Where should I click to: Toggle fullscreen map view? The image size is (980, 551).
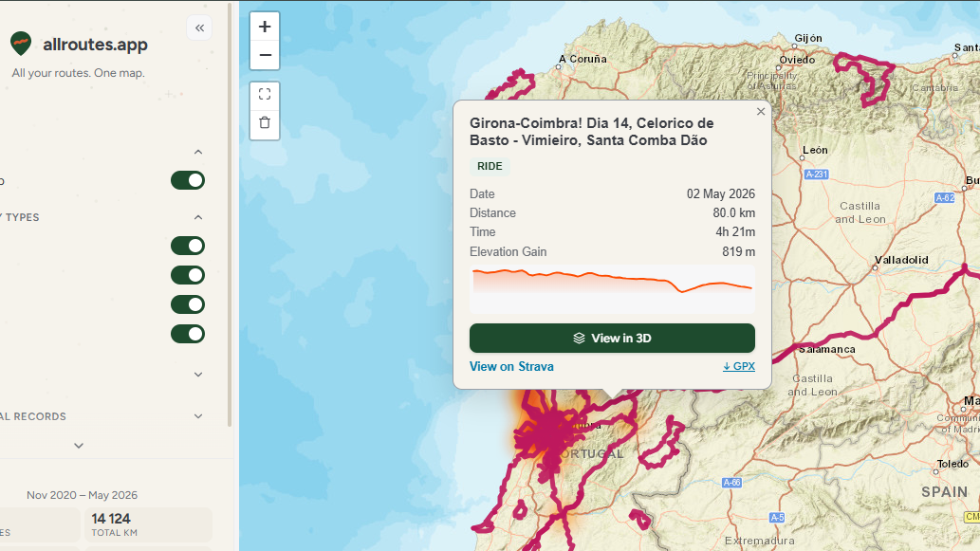(265, 94)
